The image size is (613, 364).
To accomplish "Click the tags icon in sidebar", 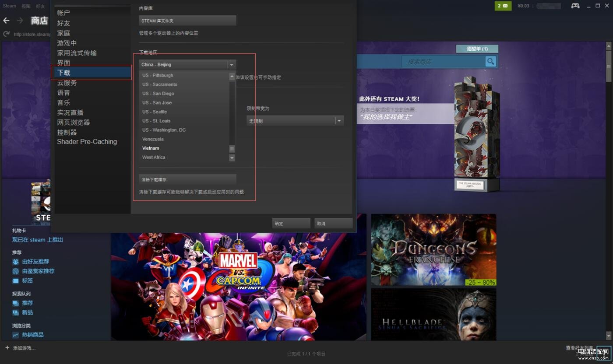I will [x=16, y=281].
